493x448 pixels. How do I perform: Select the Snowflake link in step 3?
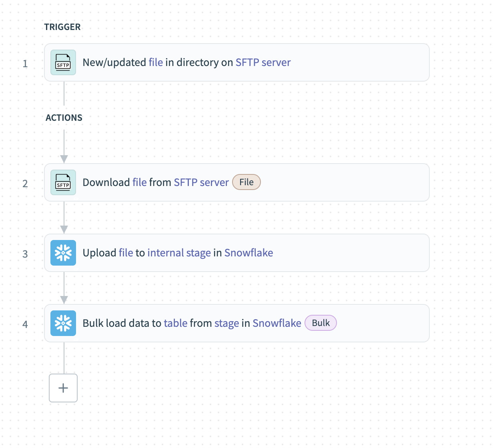[249, 253]
